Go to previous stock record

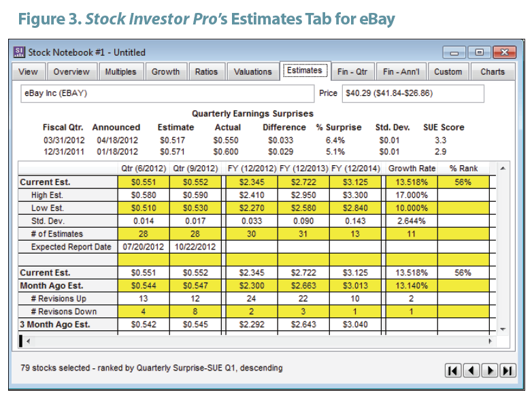coord(471,370)
